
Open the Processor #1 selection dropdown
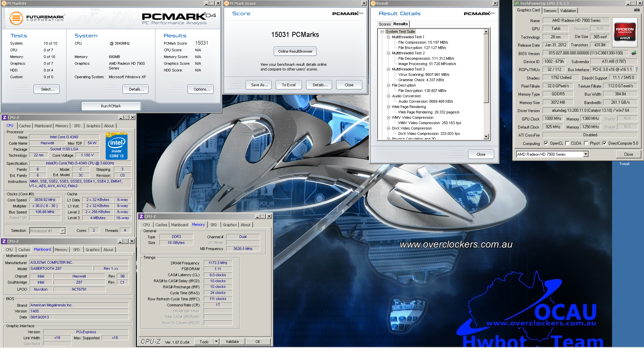(62, 231)
